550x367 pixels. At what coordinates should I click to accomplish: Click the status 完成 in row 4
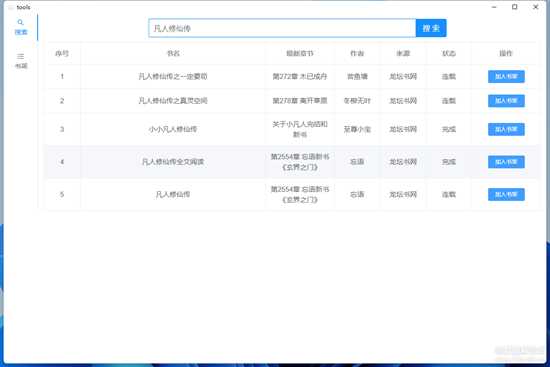(449, 162)
